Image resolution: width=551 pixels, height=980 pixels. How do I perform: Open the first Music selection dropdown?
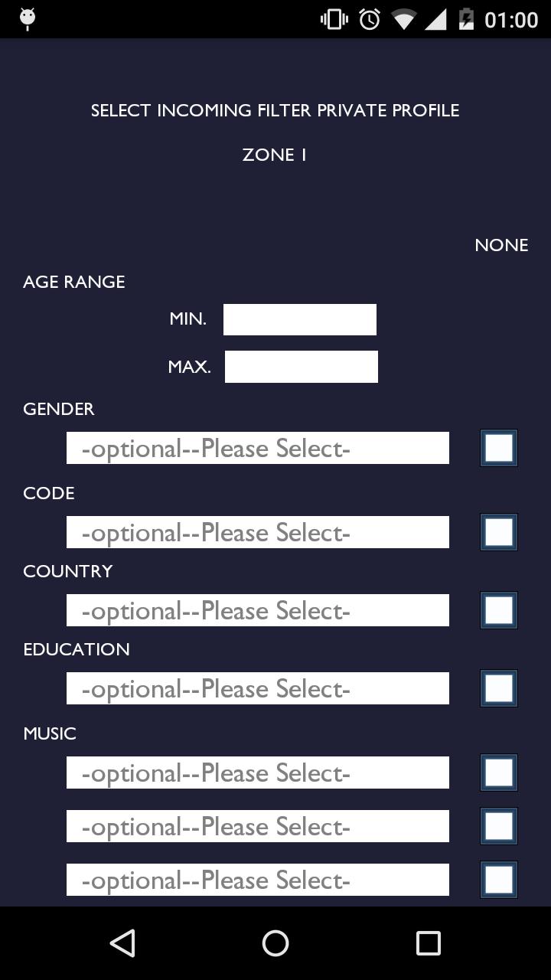point(257,773)
